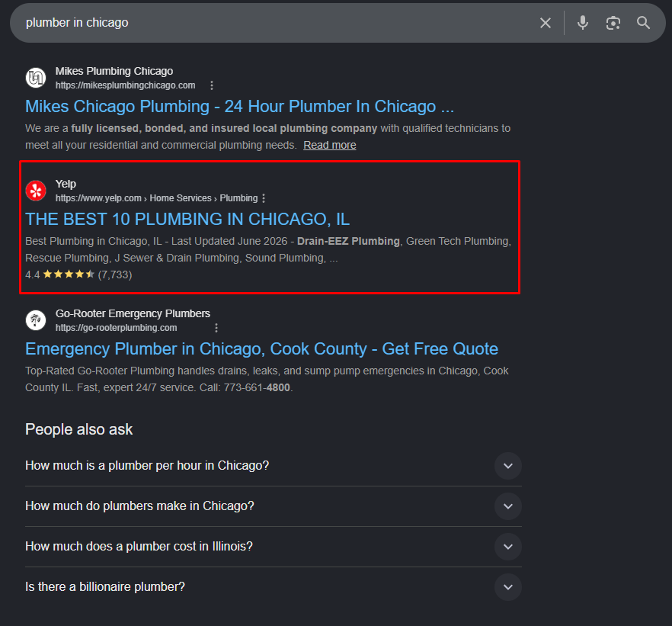This screenshot has width=672, height=626.
Task: Click the https://go-rooterplumbing.com URL text
Action: pos(116,328)
